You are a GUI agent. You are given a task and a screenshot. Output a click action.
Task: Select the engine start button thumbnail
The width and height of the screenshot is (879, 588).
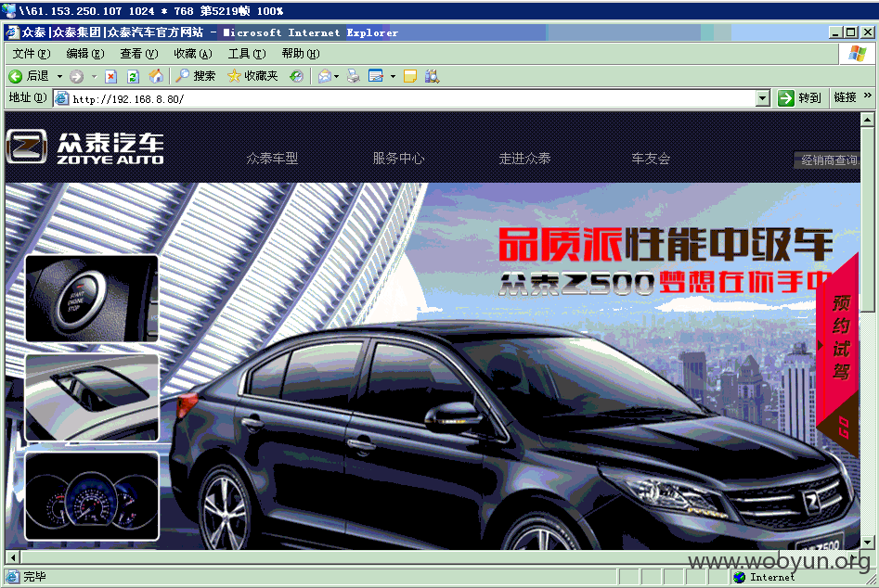[x=92, y=299]
